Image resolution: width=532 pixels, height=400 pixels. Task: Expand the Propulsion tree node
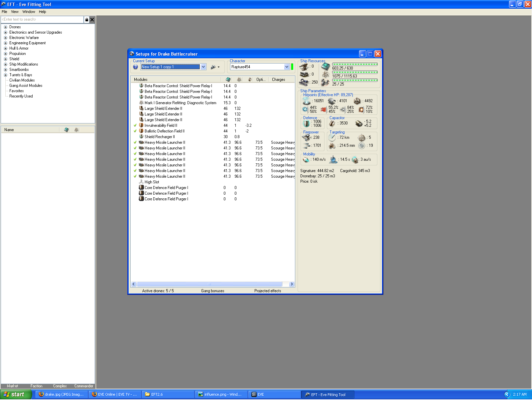(5, 54)
